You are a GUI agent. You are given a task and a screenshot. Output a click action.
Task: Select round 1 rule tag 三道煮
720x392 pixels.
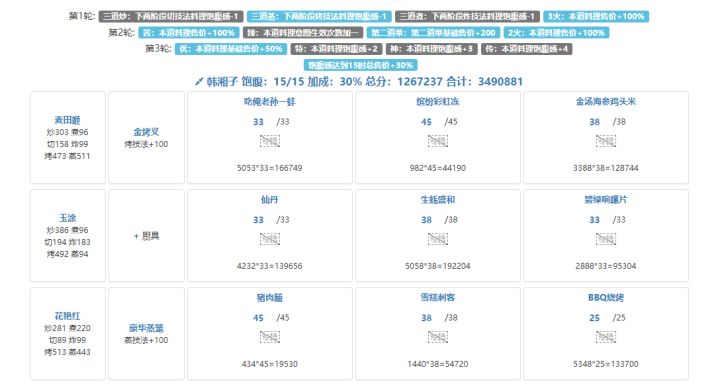(467, 17)
